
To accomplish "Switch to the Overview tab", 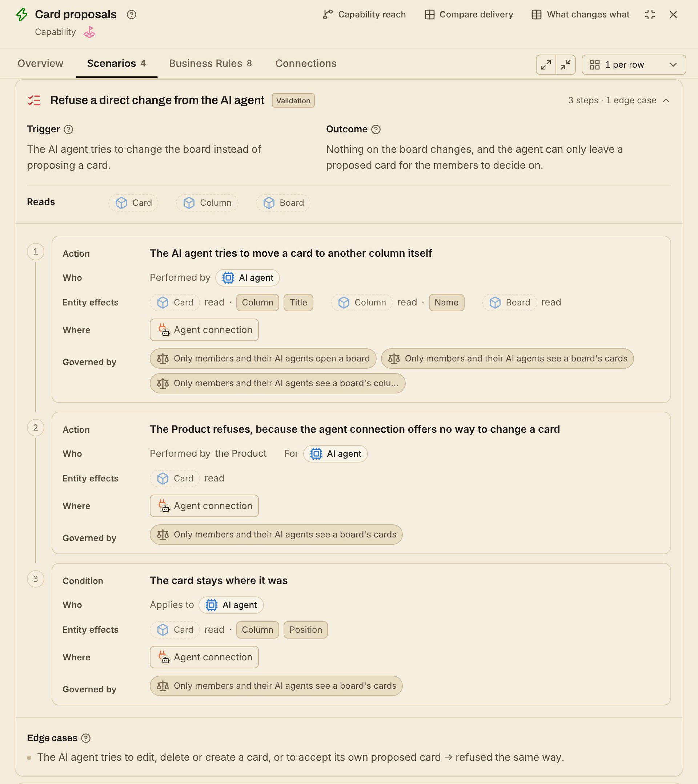I will point(40,64).
